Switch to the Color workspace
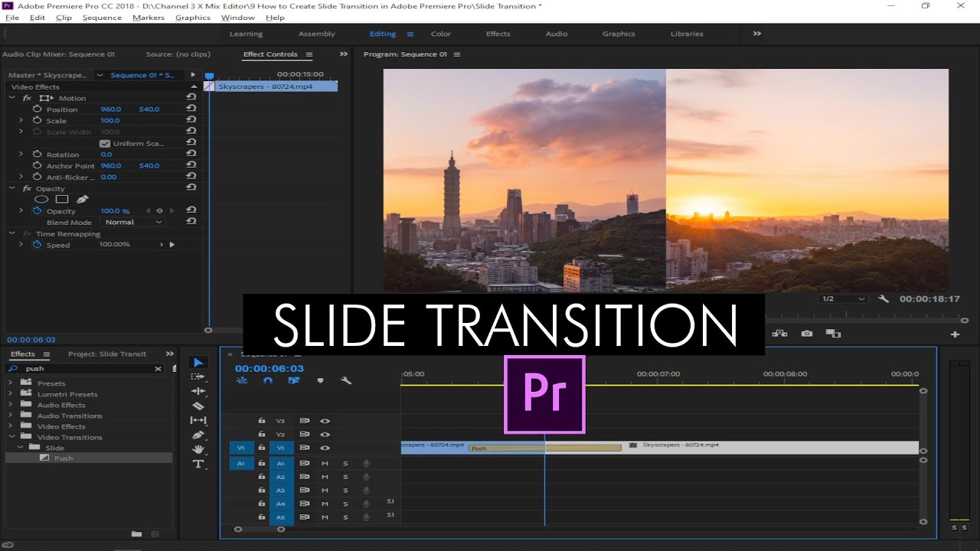 click(441, 34)
